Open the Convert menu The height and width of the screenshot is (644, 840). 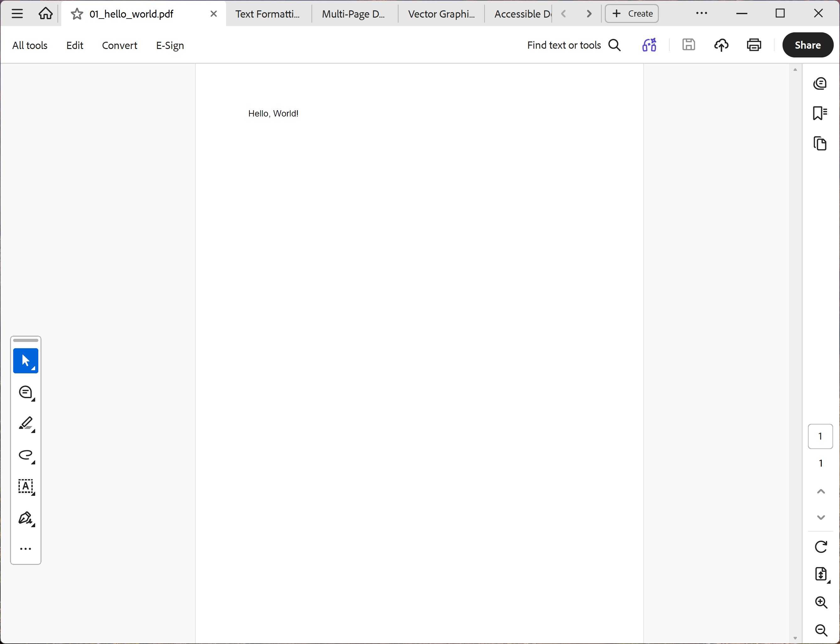(119, 45)
